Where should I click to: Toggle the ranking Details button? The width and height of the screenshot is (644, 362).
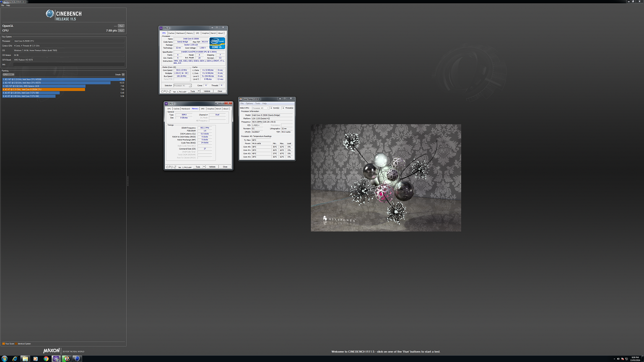tap(123, 75)
